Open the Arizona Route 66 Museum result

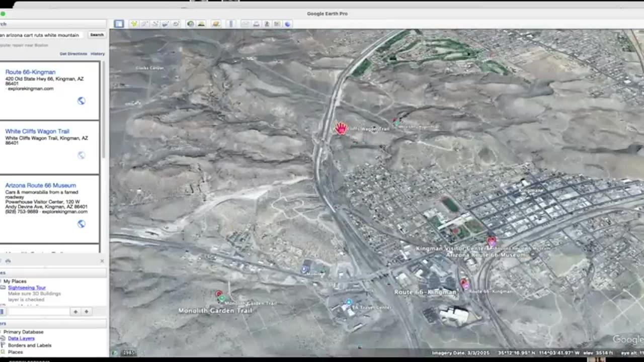pos(40,186)
